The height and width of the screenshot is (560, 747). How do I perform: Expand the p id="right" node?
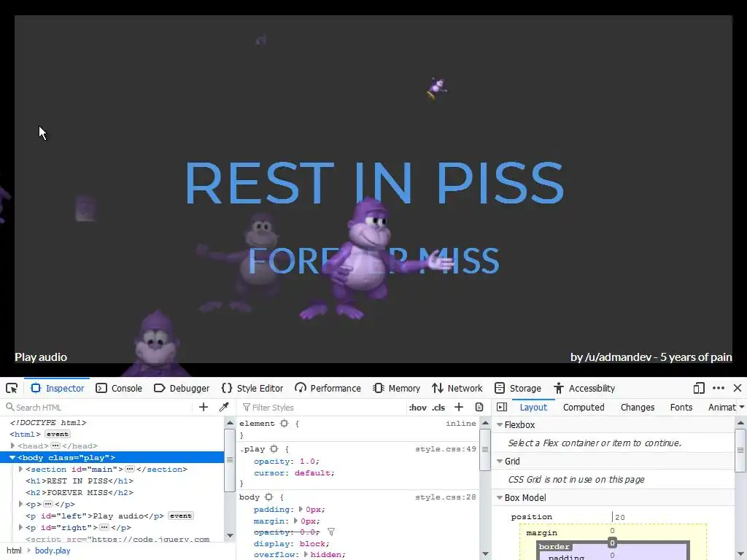[20, 528]
